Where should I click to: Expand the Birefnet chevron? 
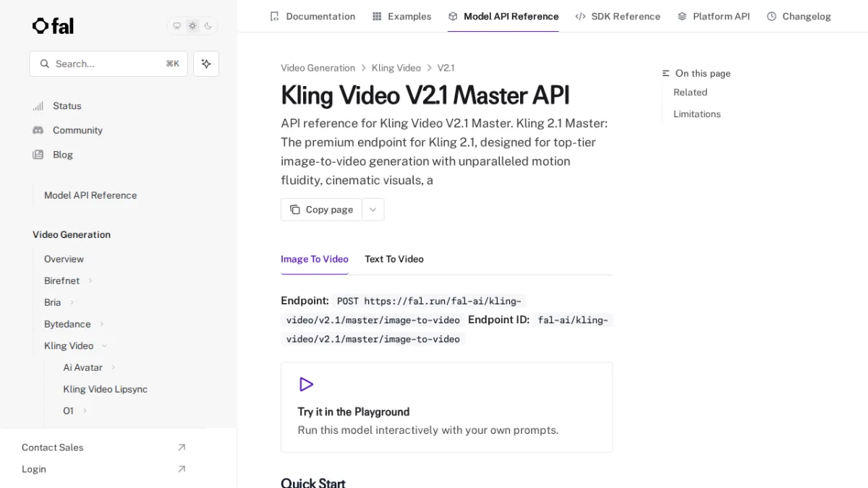click(x=90, y=281)
